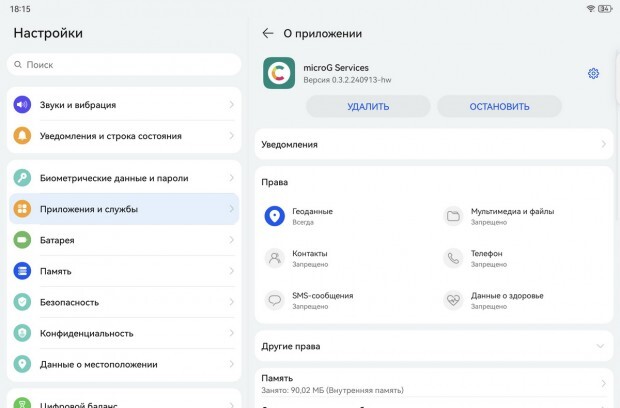The image size is (620, 408).
Task: Open the SMS-сообщения permission icon
Action: tap(274, 300)
